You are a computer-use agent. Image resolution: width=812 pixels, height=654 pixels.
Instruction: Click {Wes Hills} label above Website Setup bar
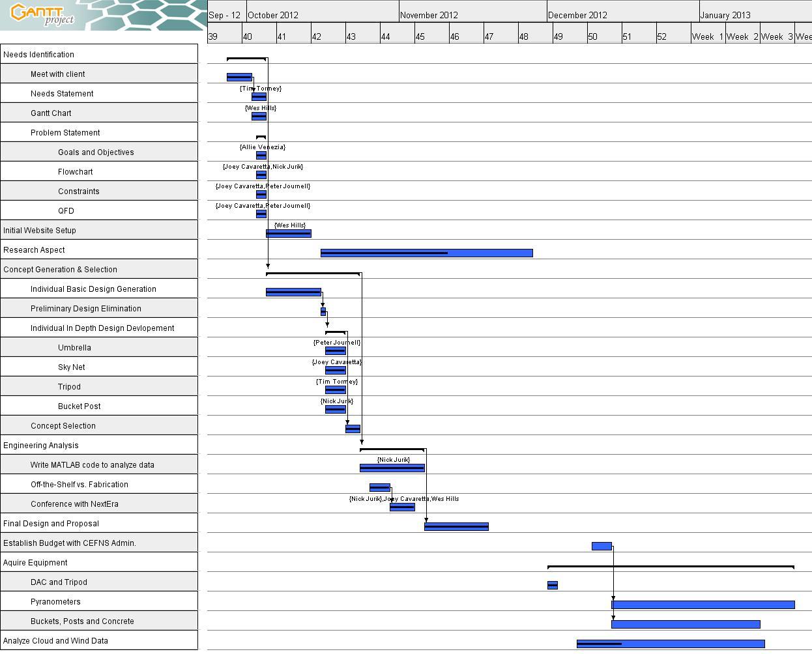click(290, 225)
